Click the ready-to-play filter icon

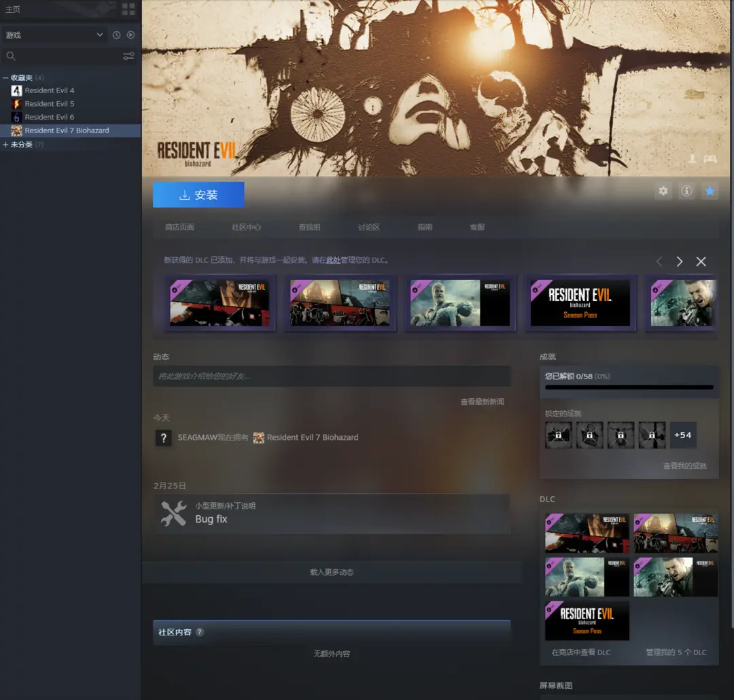coord(130,35)
